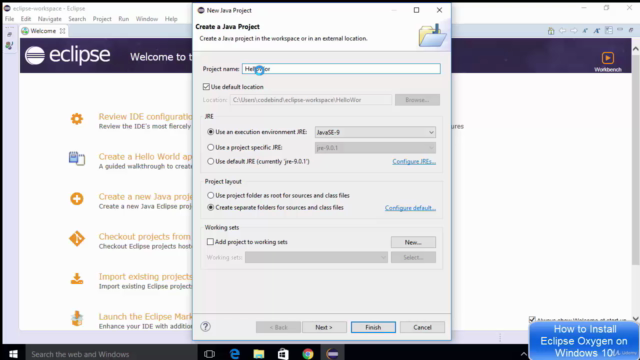Click the Welcome page Home icon
Screen dimensions: 640x360
pyautogui.click(x=551, y=31)
